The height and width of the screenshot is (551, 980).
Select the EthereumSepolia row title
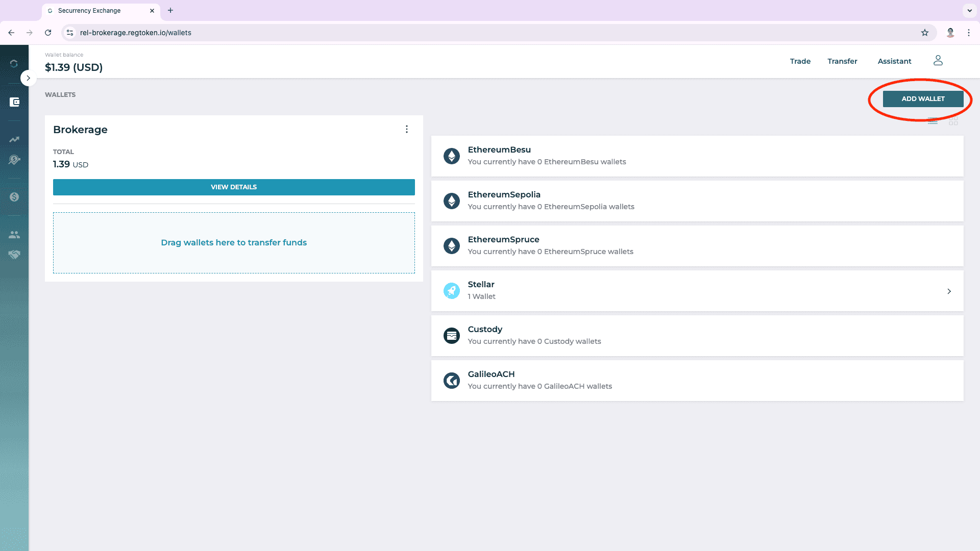[x=504, y=195]
